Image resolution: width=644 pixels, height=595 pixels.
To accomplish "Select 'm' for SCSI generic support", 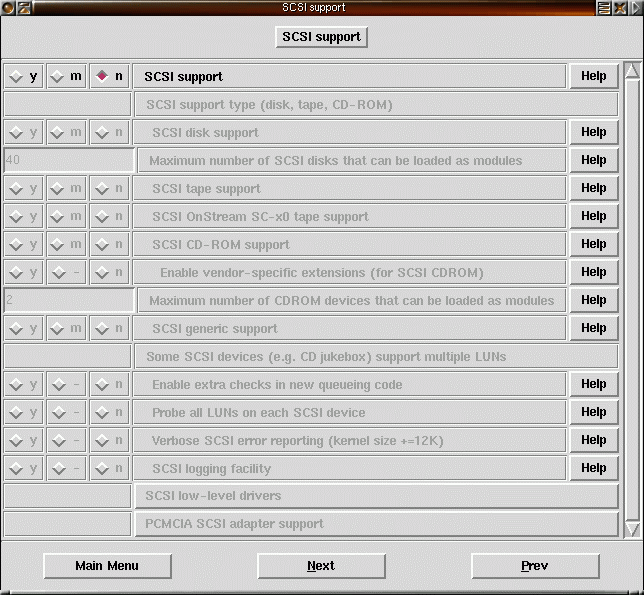I will (66, 328).
